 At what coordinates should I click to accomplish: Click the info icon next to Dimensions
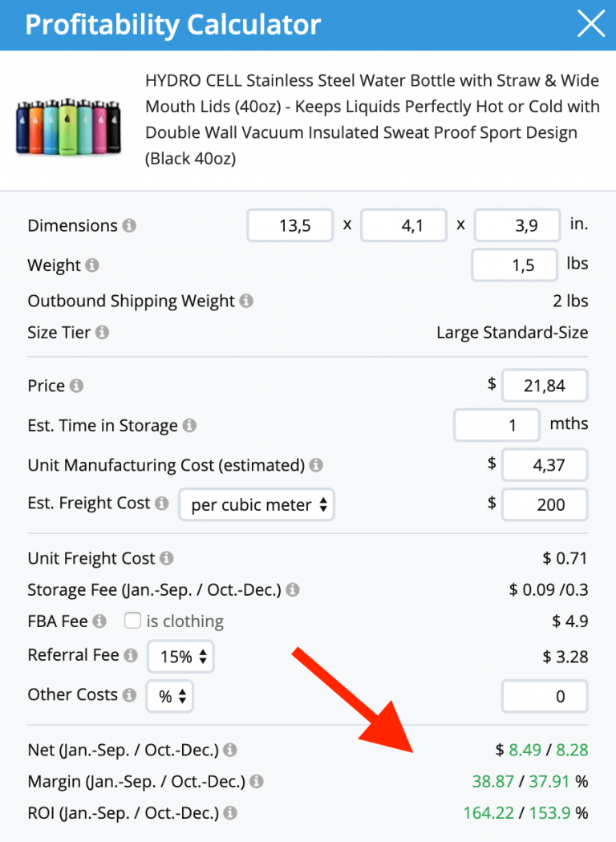tap(129, 225)
